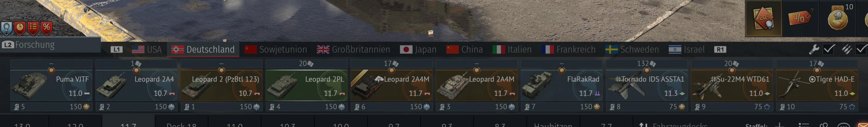
Task: Click the red percent discount badge
Action: (47, 28)
